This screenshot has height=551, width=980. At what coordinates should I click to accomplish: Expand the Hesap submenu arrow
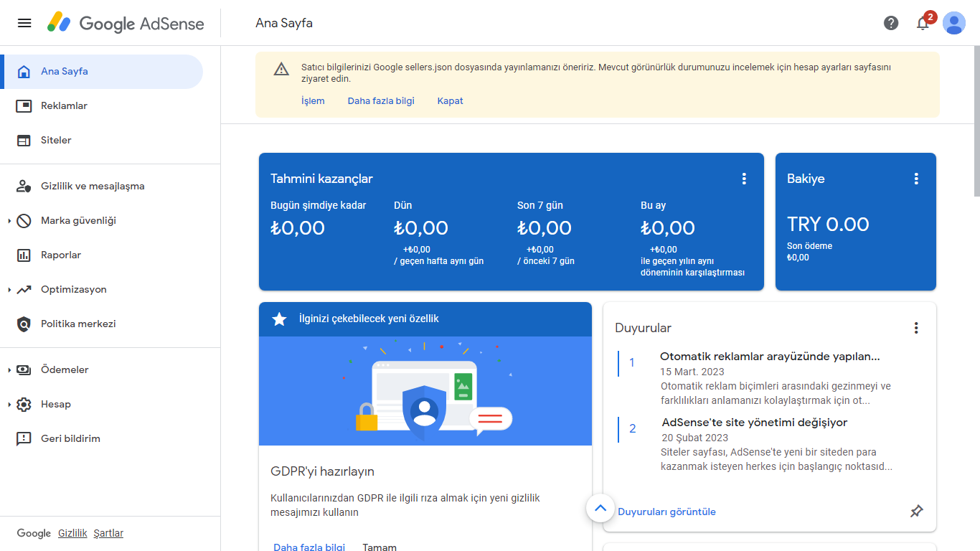pos(9,405)
